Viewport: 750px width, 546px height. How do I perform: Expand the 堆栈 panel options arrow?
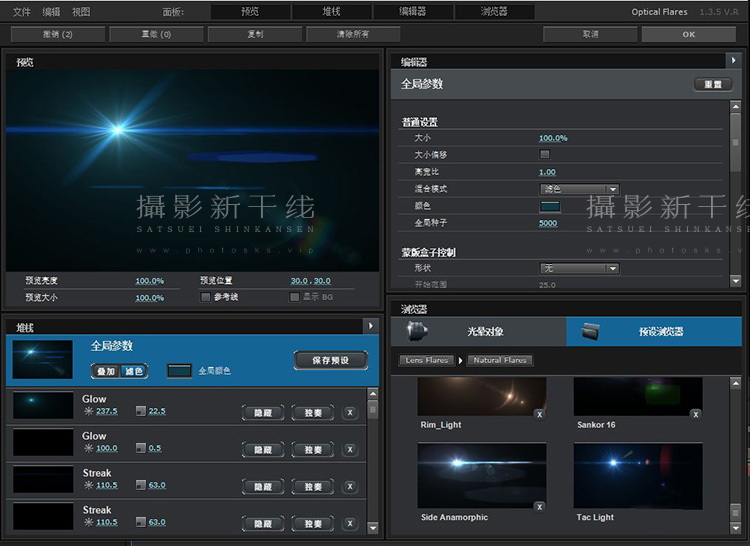(x=371, y=326)
